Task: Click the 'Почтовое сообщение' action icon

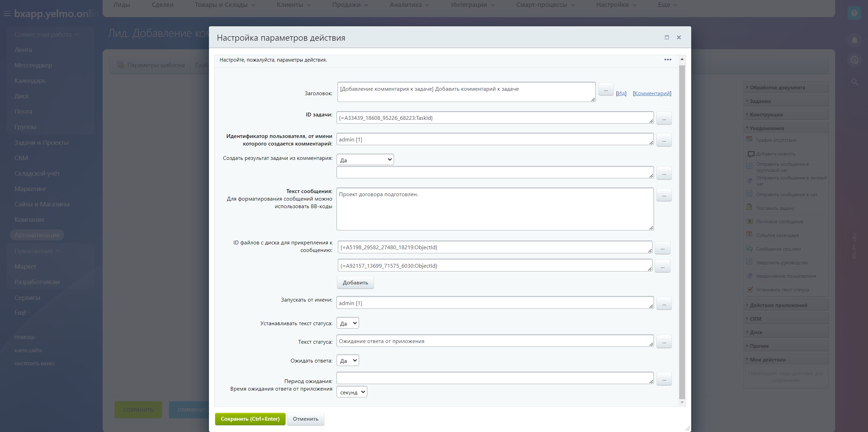Action: (749, 221)
